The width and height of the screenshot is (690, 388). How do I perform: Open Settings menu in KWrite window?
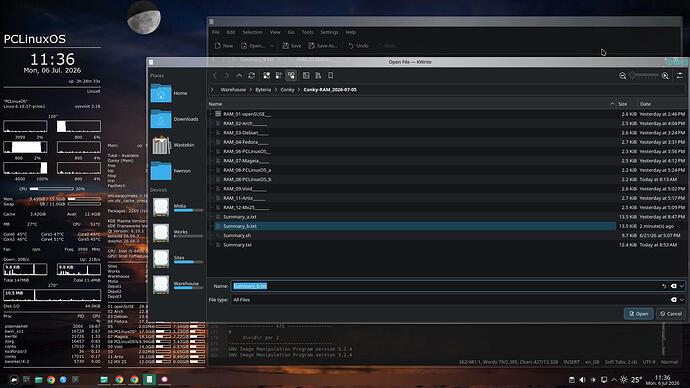tap(329, 33)
